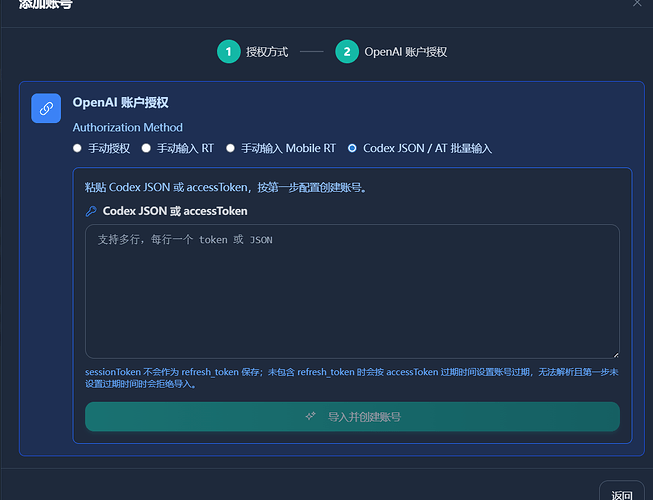Choose the 手动输入 Mobile RT radio option
This screenshot has height=500, width=653.
point(230,148)
